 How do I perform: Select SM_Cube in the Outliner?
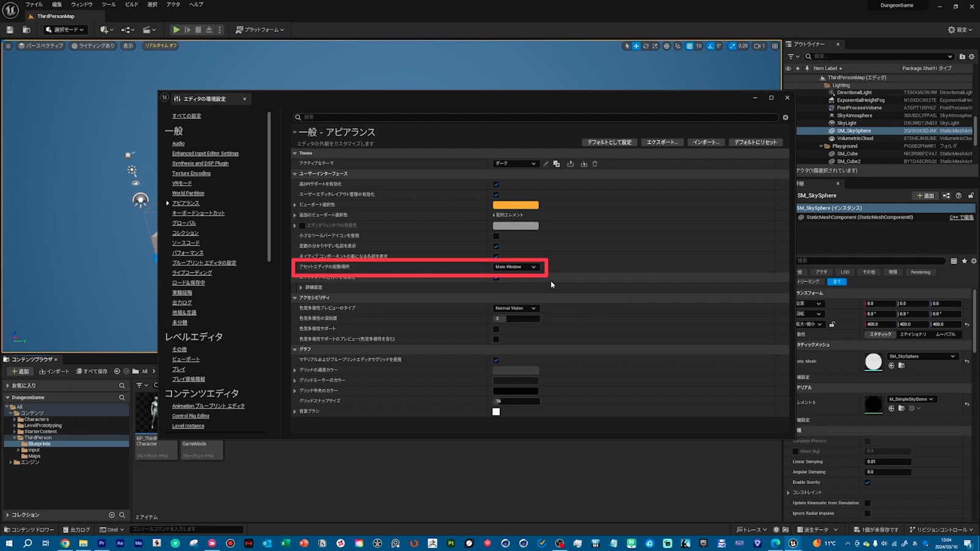tap(848, 154)
